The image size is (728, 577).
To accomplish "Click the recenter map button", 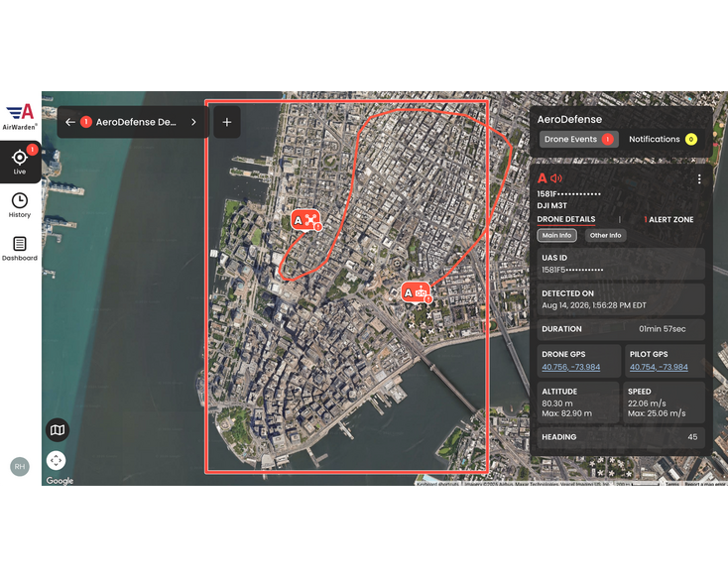I will 57,460.
